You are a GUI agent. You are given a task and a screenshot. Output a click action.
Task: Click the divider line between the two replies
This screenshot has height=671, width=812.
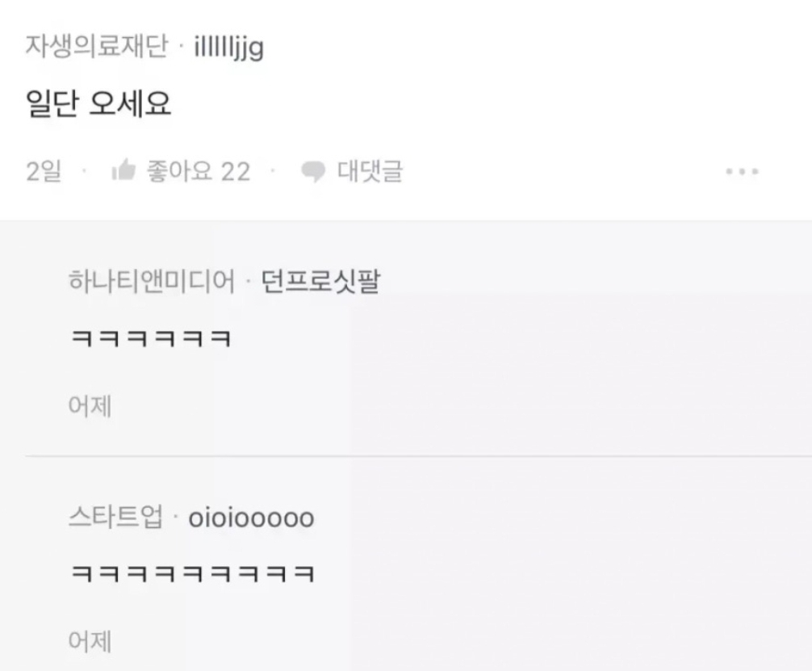[x=418, y=456]
